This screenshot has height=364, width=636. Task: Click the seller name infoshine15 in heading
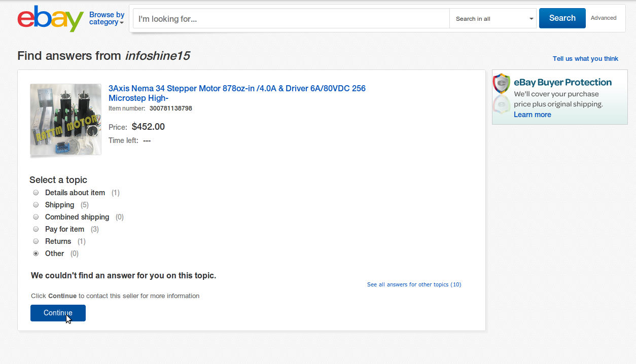coord(157,56)
